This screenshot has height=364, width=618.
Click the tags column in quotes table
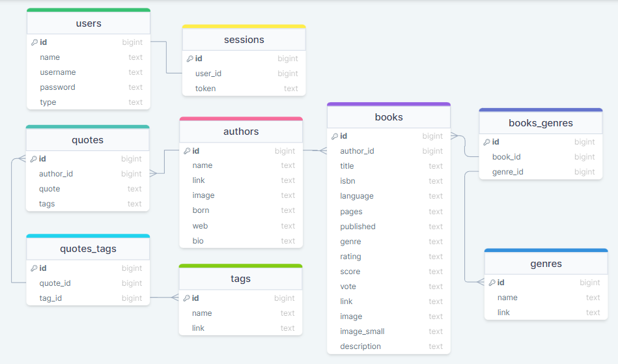pyautogui.click(x=87, y=204)
